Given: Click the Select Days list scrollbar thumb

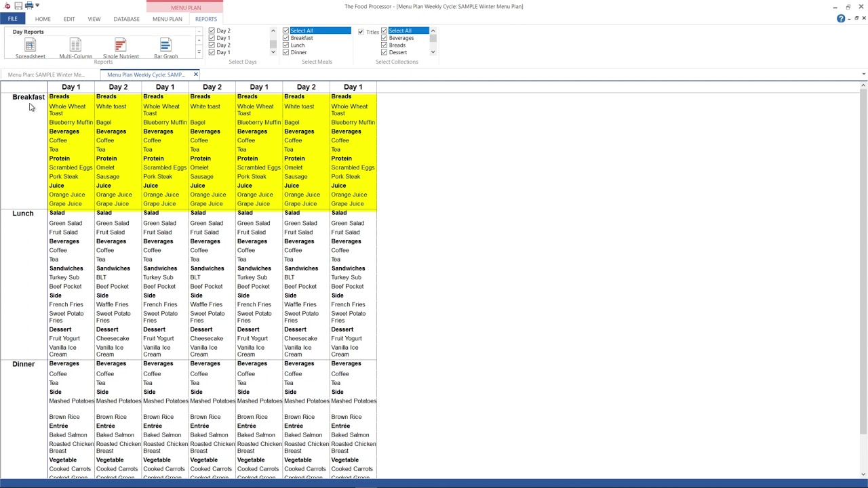Looking at the screenshot, I should [x=273, y=43].
